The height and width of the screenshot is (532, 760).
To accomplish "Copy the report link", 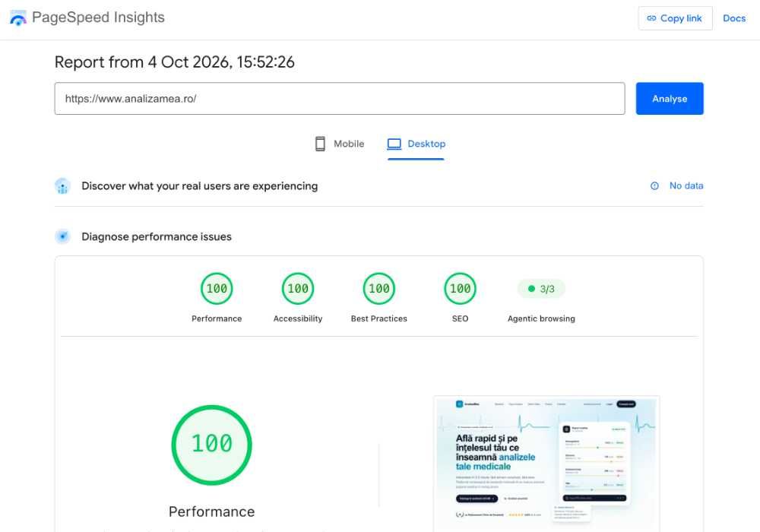I will coord(675,18).
